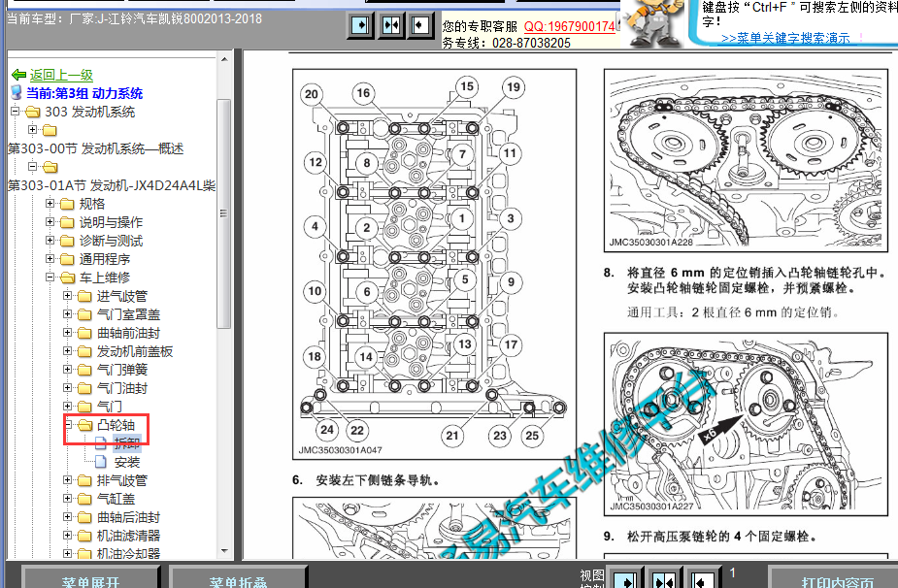The height and width of the screenshot is (588, 898).
Task: Select 第303-01A节 发动机-JX4D24A4L entry
Action: click(x=112, y=185)
